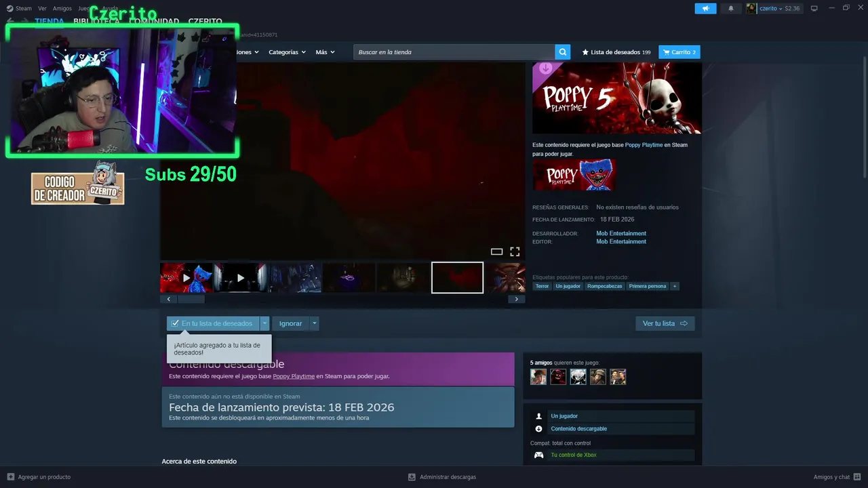The image size is (868, 488).
Task: Expand the Ignorar dropdown arrow
Action: [x=314, y=323]
